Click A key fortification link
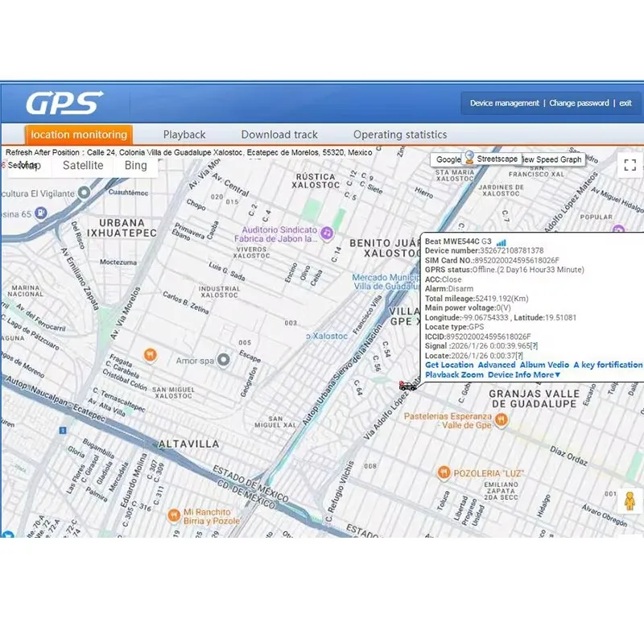Viewport: 644px width, 644px height. 608,365
